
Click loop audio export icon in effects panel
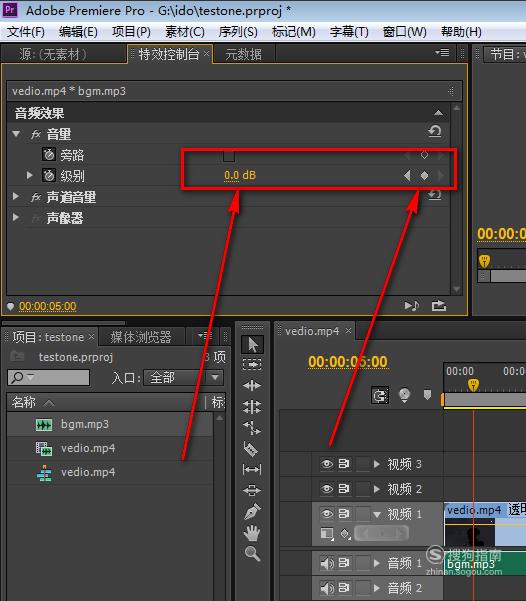(x=439, y=305)
